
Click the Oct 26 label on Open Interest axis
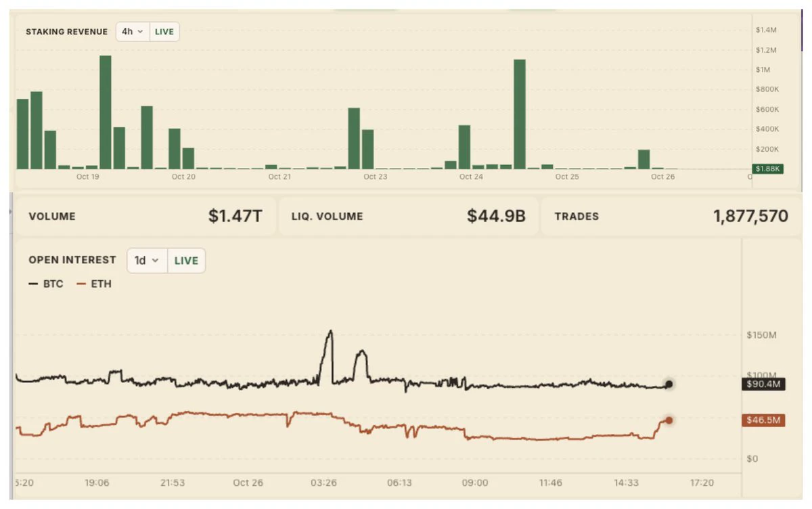(248, 483)
